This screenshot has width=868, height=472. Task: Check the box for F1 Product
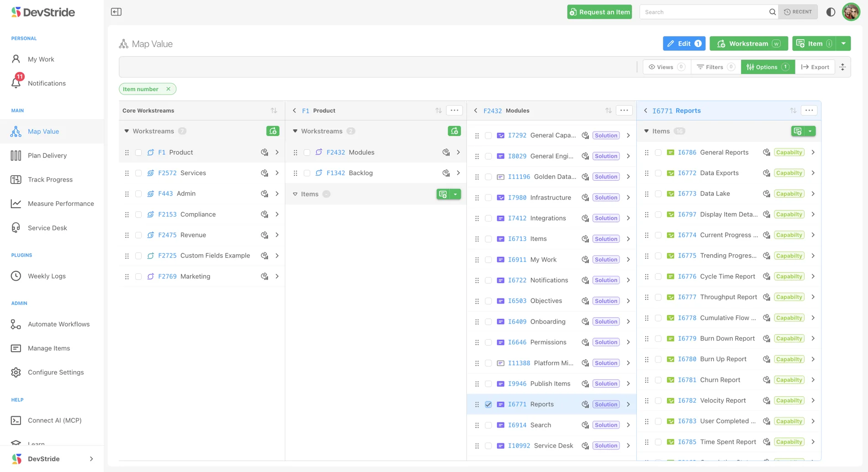point(138,152)
